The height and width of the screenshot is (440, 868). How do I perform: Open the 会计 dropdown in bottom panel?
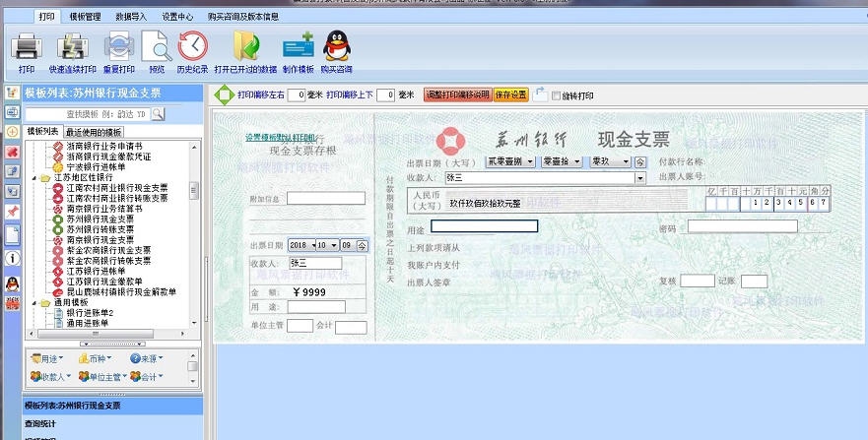[x=147, y=377]
